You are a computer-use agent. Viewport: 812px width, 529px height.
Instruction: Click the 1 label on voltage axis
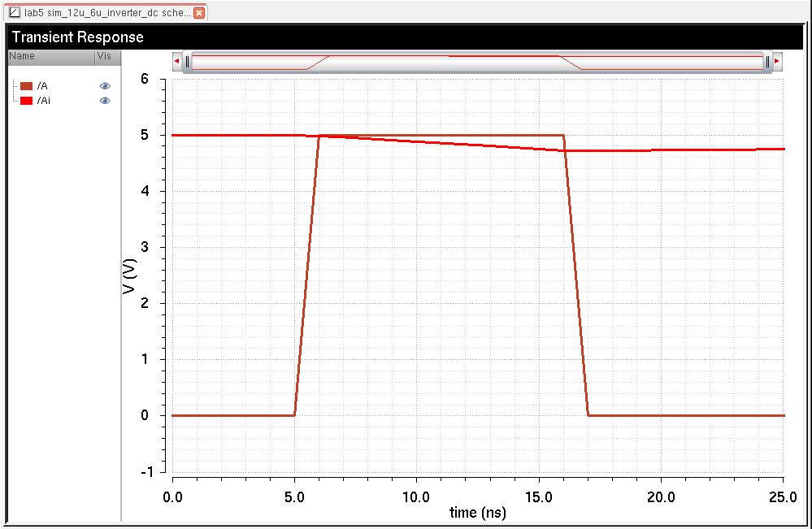(145, 359)
